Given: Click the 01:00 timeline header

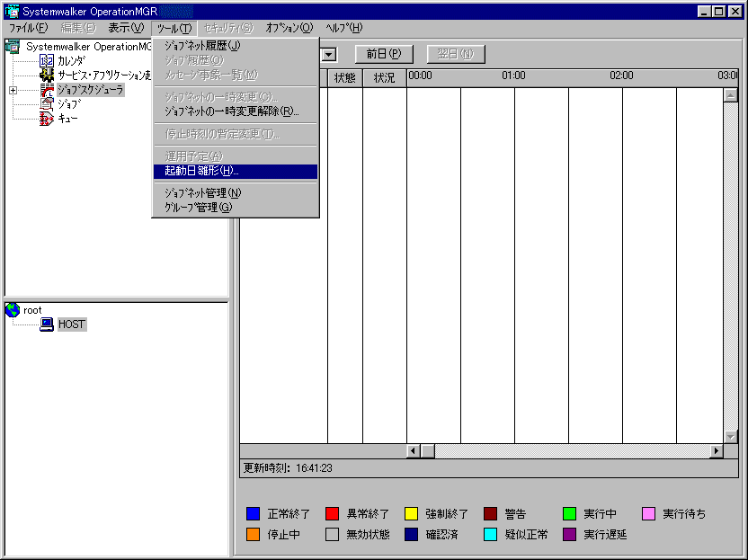Looking at the screenshot, I should pyautogui.click(x=513, y=76).
